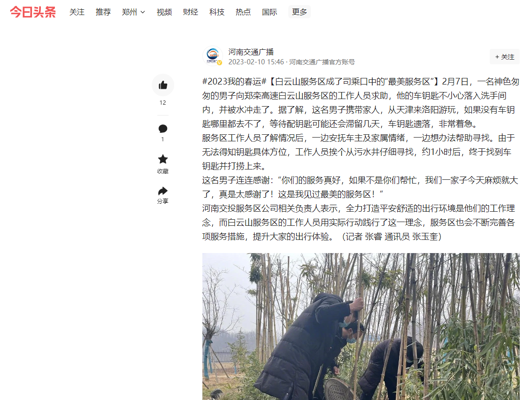The width and height of the screenshot is (532, 400).
Task: Click the 分享 share arrow icon
Action: click(163, 191)
